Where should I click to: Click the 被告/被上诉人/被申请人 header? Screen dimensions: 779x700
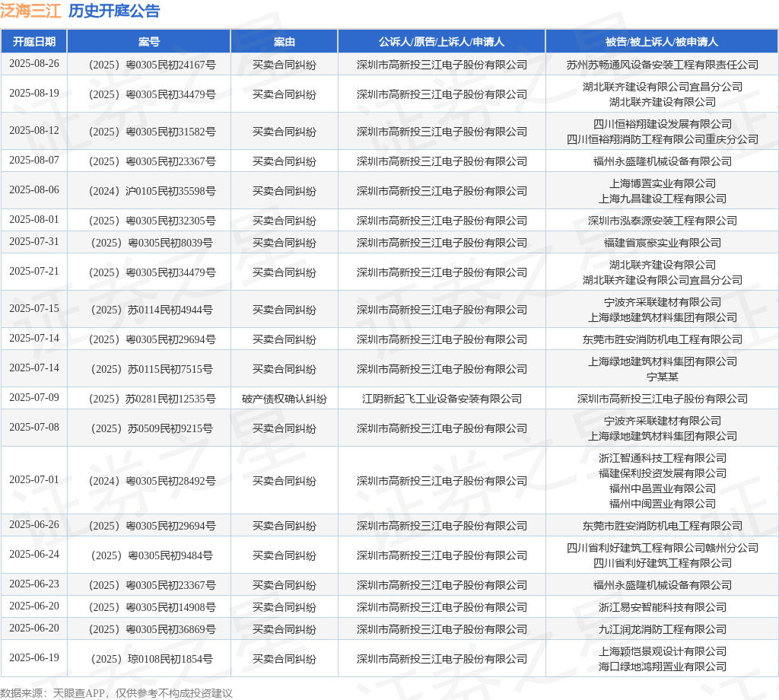point(662,42)
